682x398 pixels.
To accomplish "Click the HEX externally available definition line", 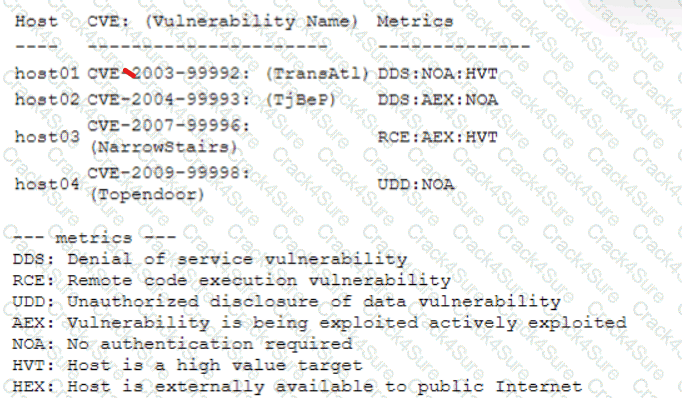I will pos(297,386).
